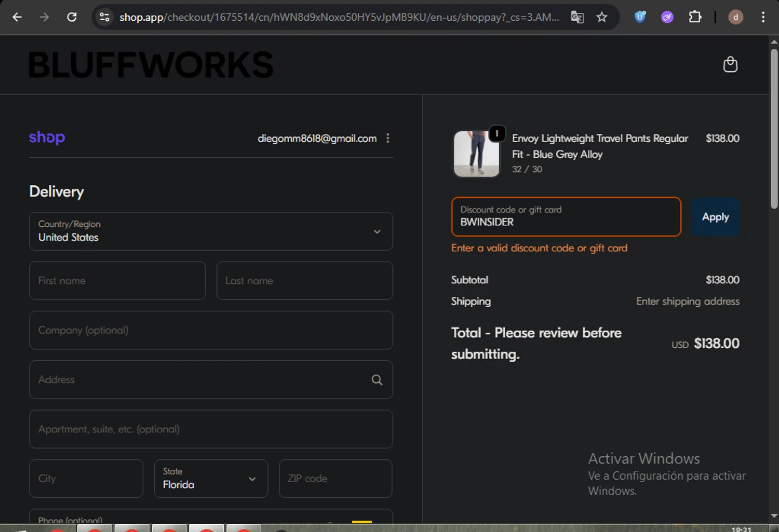Focus the First name field
This screenshot has height=532, width=779.
[x=117, y=281]
